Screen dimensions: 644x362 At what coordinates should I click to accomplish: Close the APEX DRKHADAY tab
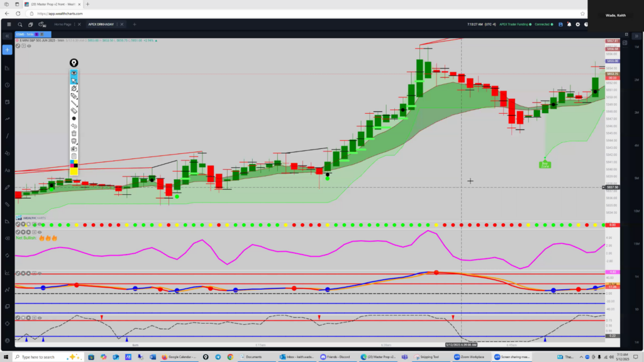click(121, 25)
